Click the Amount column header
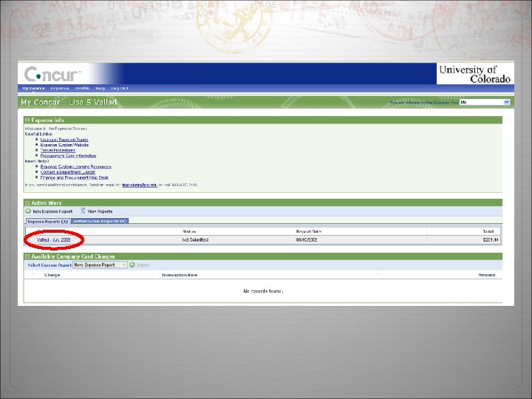 coord(487,275)
